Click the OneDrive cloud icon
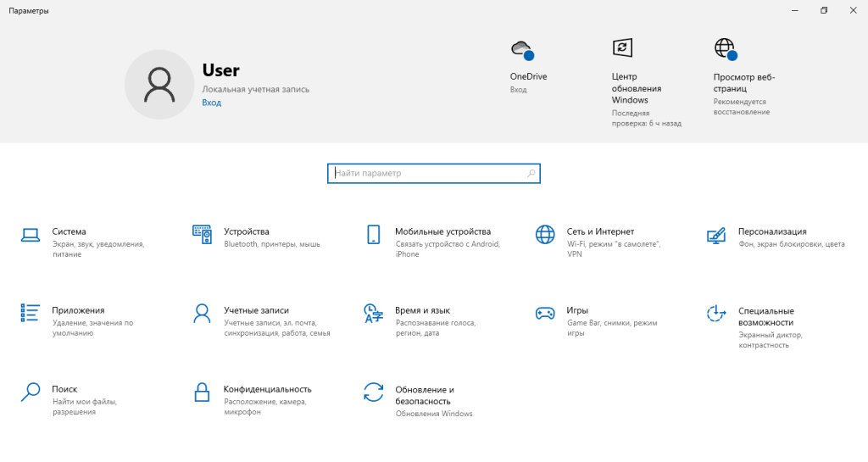Viewport: 868px width, 462px height. click(521, 48)
